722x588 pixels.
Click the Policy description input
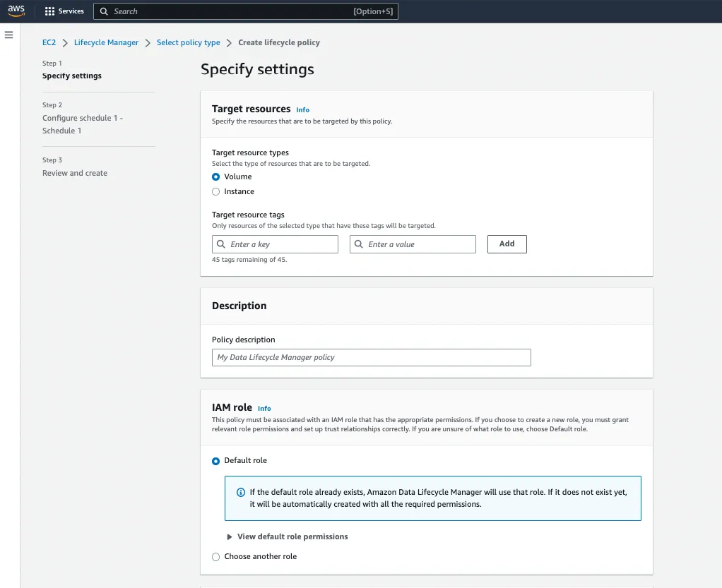click(x=371, y=357)
